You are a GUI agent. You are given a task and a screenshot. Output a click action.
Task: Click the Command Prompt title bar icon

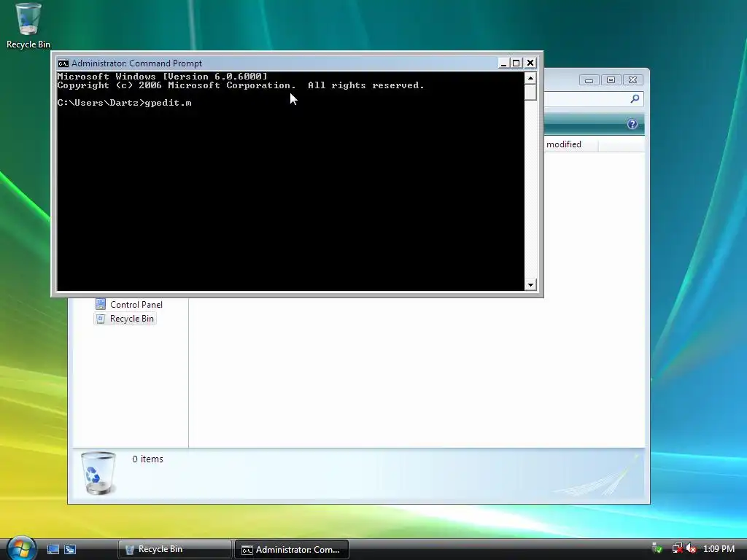pyautogui.click(x=63, y=63)
